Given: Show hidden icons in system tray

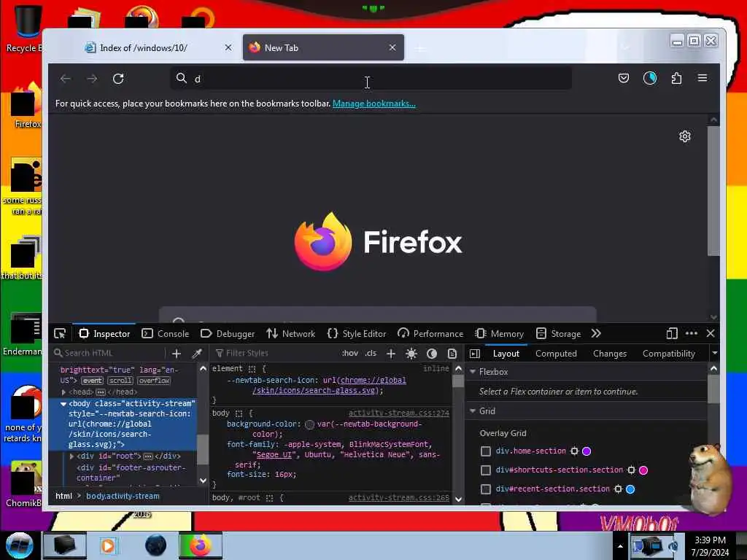Looking at the screenshot, I should click(x=620, y=546).
